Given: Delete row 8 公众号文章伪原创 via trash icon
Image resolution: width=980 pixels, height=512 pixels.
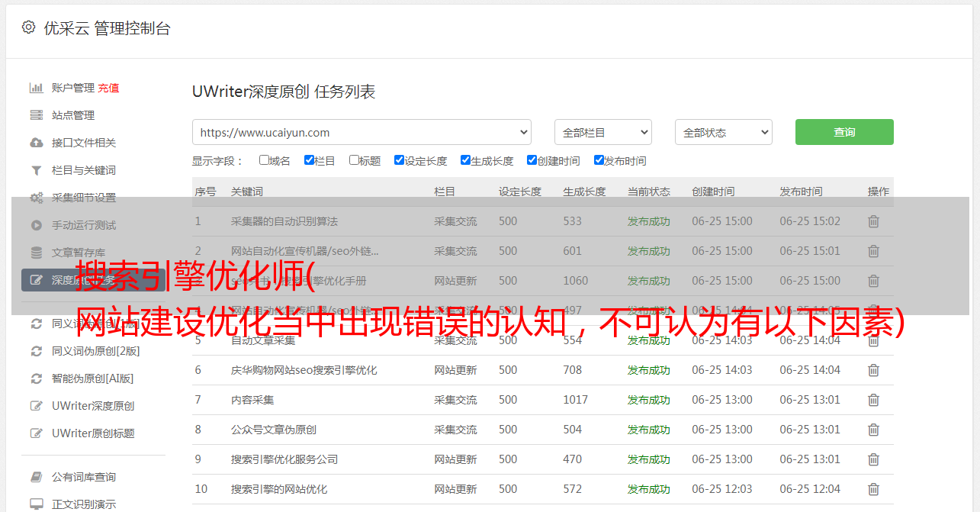Looking at the screenshot, I should 873,430.
